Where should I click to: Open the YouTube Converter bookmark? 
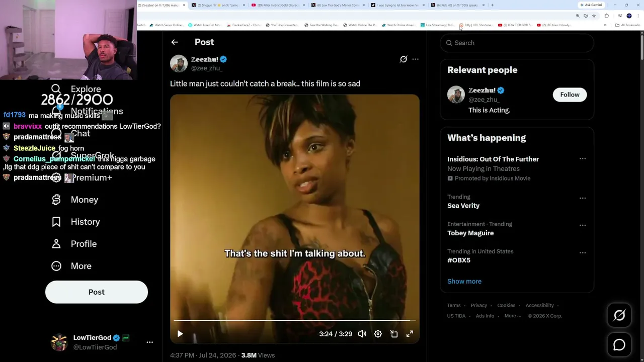[282, 25]
